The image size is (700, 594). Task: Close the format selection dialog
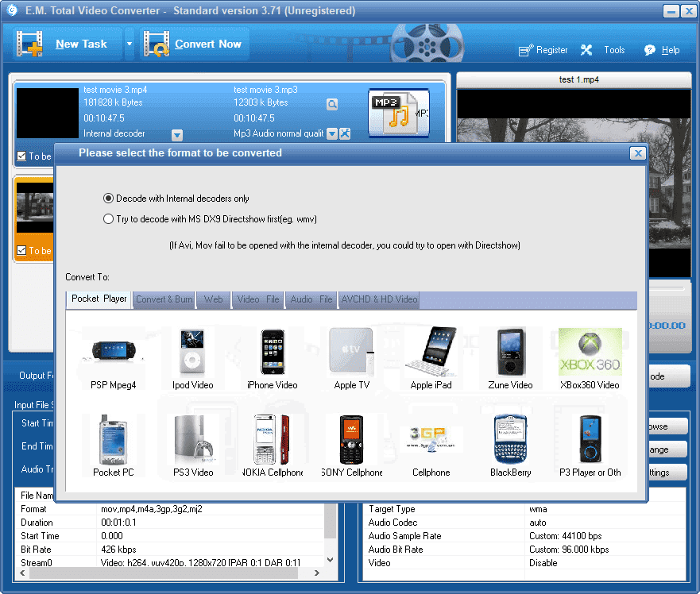[638, 153]
